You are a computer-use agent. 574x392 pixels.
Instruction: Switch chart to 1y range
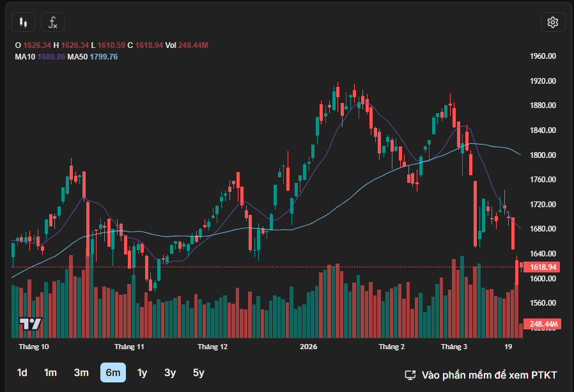tap(142, 373)
